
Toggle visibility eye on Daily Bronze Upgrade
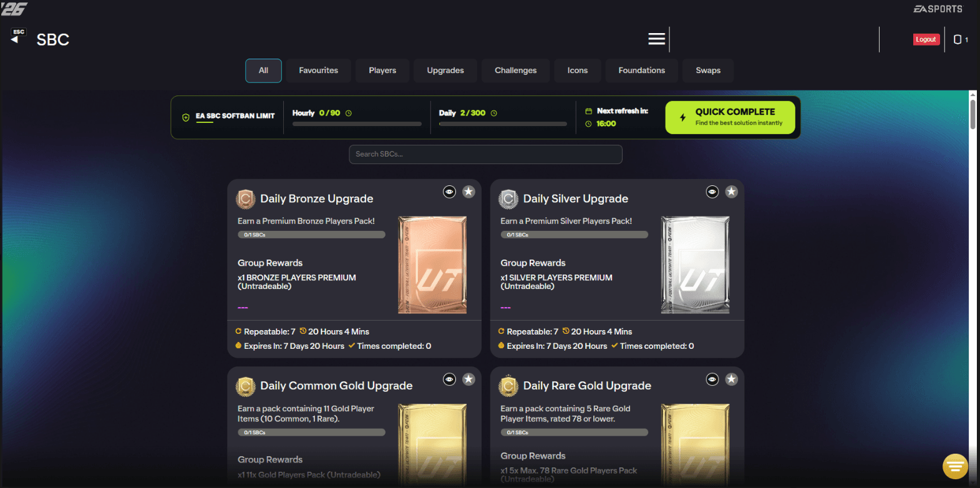coord(449,192)
